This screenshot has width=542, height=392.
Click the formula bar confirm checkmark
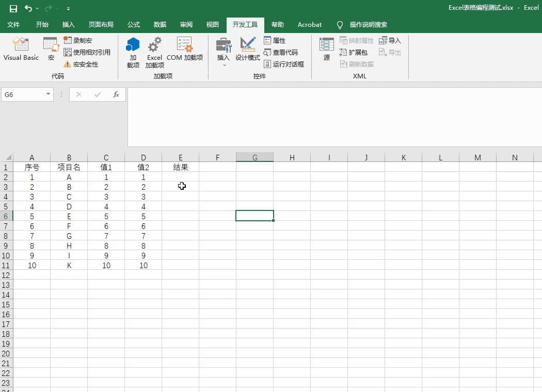point(98,94)
